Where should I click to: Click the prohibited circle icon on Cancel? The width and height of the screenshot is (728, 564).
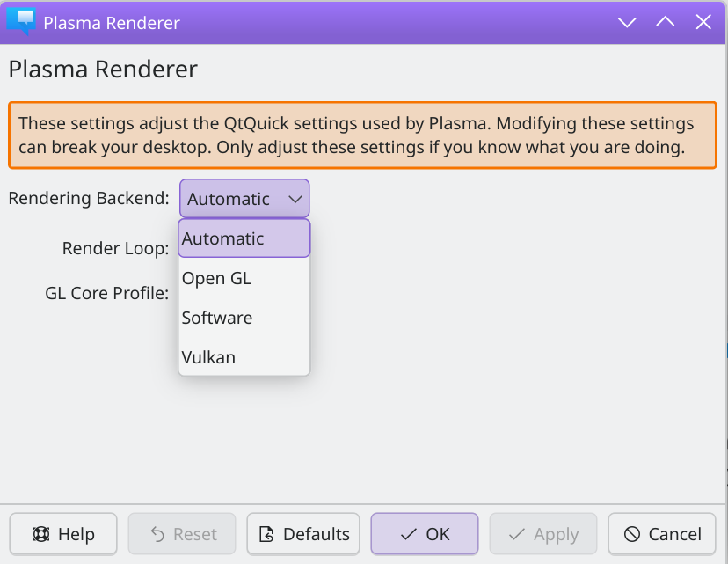tap(632, 534)
